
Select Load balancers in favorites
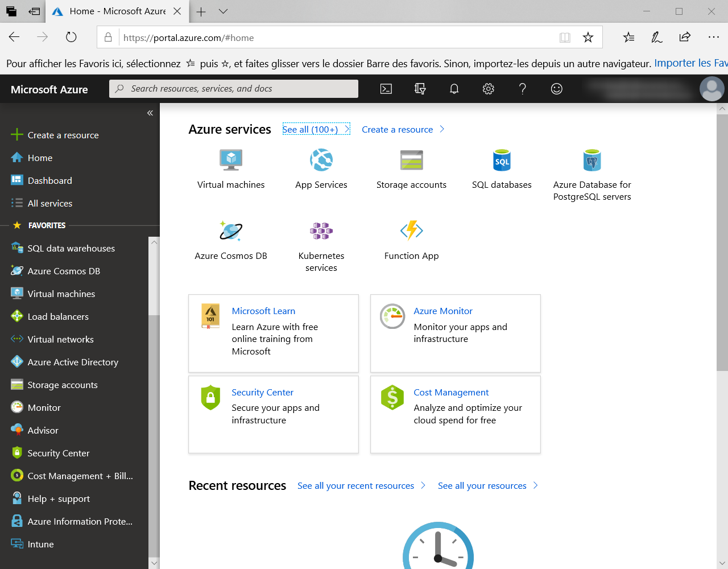[58, 316]
